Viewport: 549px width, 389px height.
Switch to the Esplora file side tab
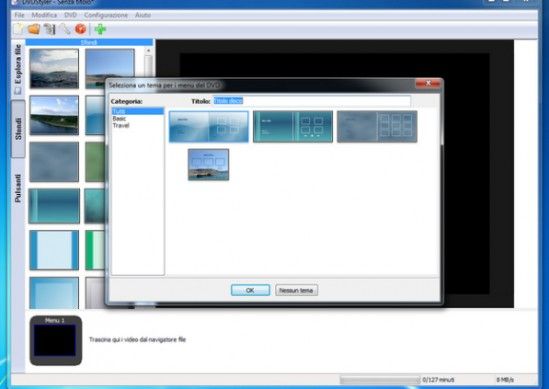click(x=18, y=69)
